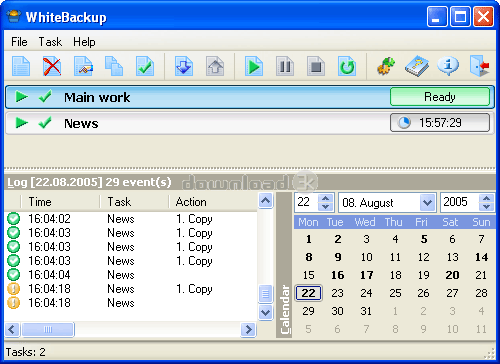The height and width of the screenshot is (364, 500).
Task: Open help book icon in toolbar
Action: 417,66
